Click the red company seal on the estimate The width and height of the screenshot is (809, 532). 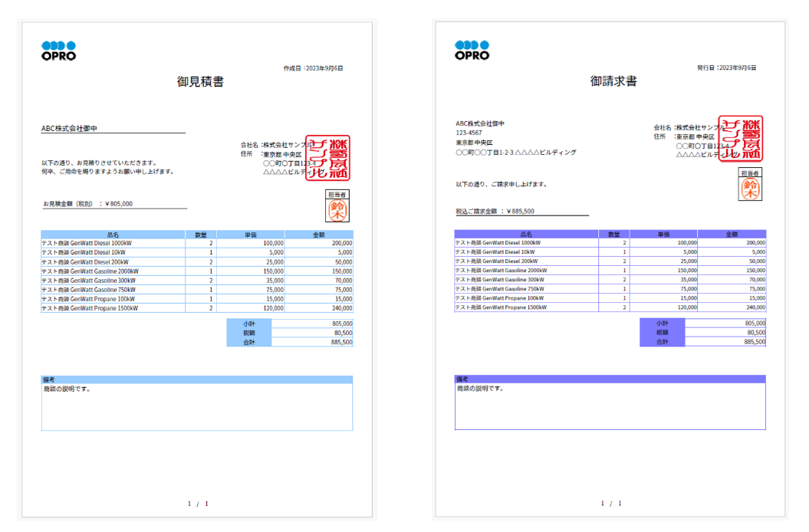pos(327,157)
